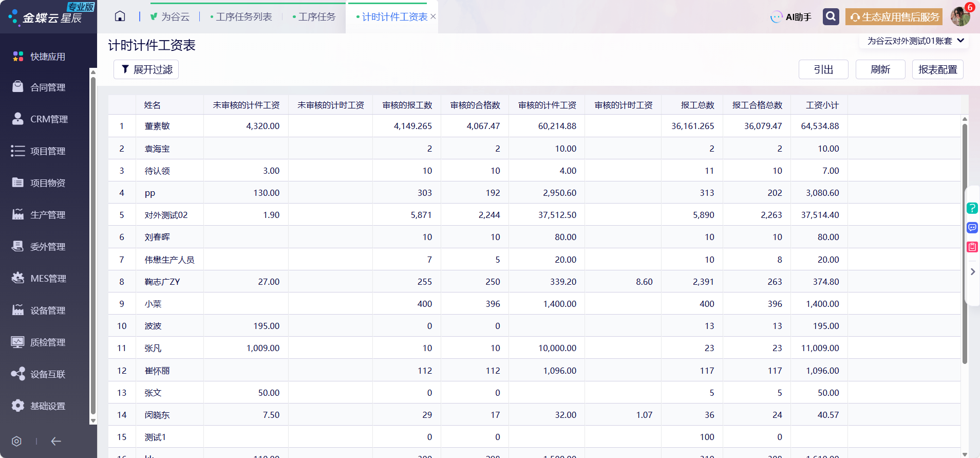Click 未审核的计件工资 column header
This screenshot has height=458, width=980.
pyautogui.click(x=246, y=105)
